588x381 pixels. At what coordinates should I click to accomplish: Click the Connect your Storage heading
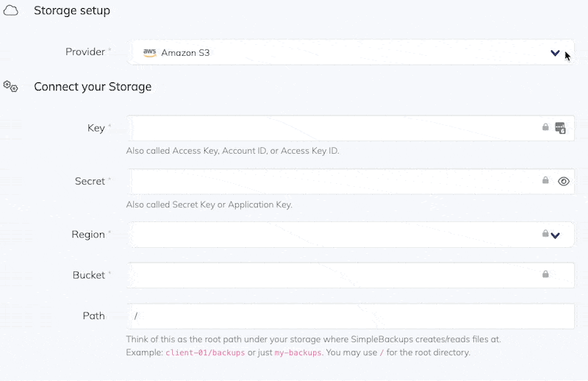[x=93, y=87]
